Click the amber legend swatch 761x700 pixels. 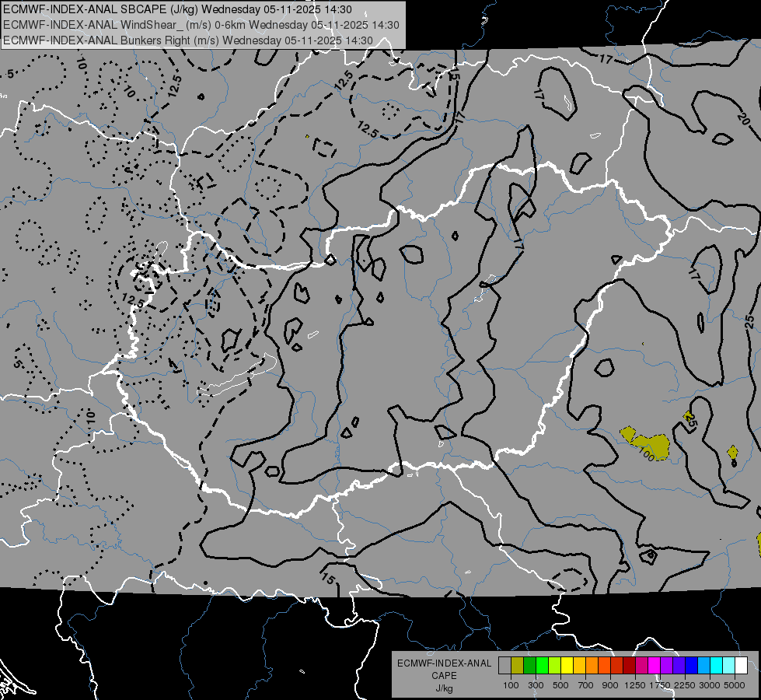[x=580, y=665]
